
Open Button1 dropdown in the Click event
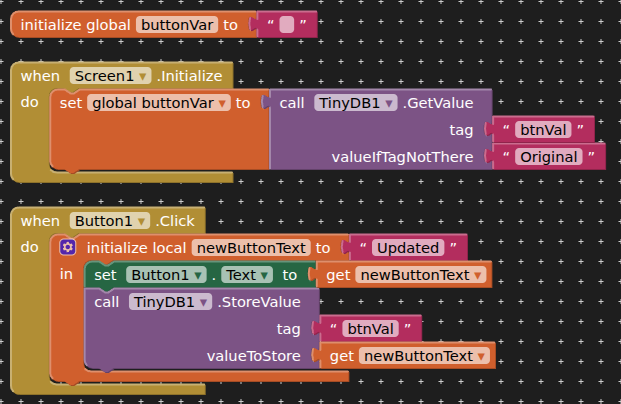(x=144, y=221)
